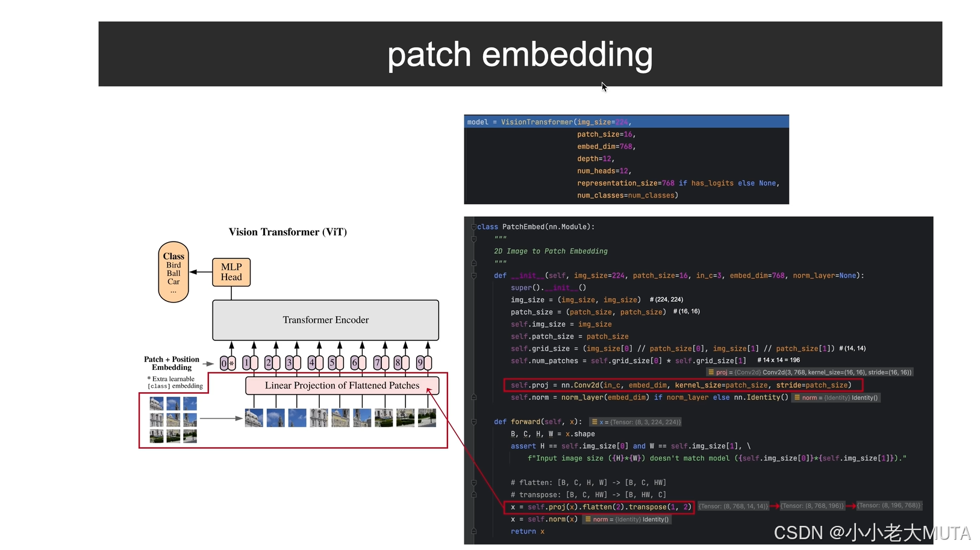Select the 'model = VisionTransformer(img_size' line
This screenshot has width=980, height=550.
626,122
